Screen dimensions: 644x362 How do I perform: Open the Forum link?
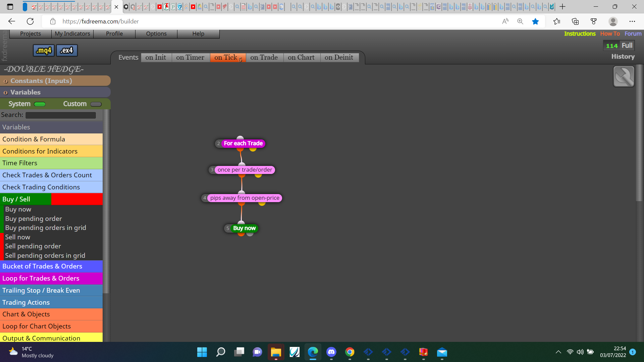[633, 34]
